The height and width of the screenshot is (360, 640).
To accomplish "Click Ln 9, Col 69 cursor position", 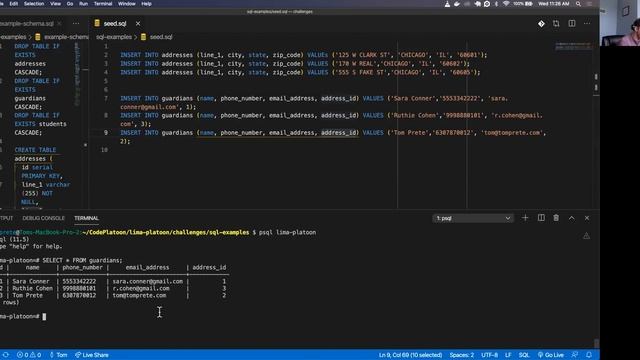I will tap(410, 355).
